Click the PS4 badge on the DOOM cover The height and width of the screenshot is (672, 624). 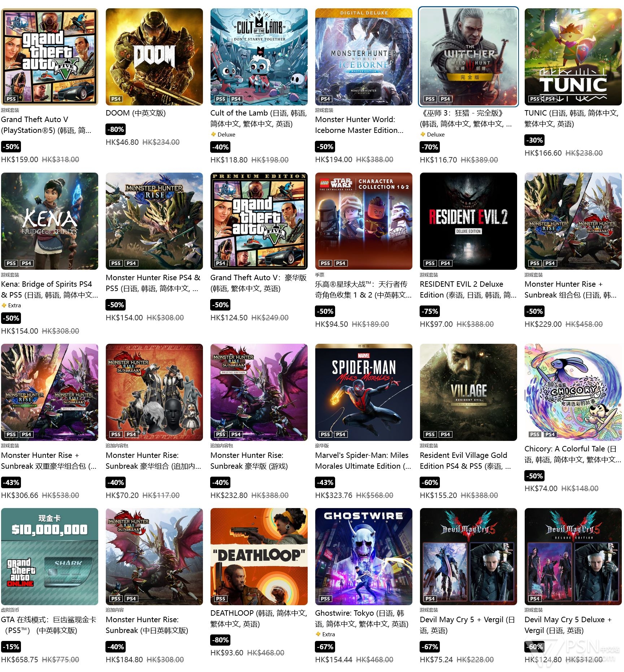[x=116, y=99]
